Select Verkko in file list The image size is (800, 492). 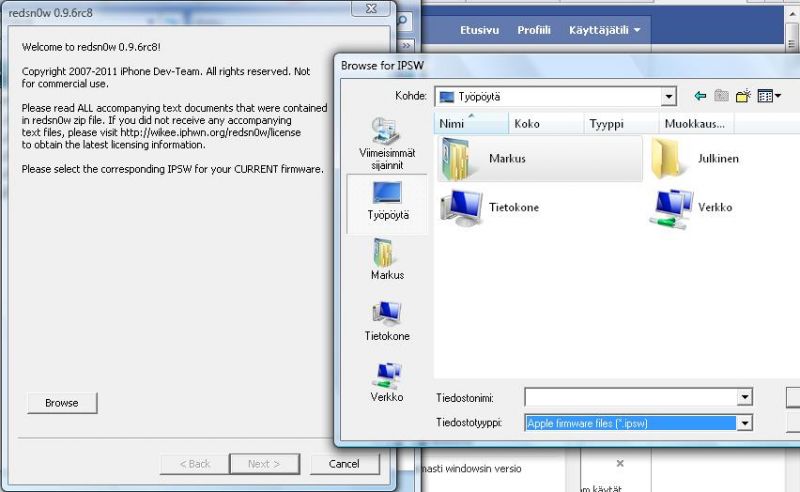click(x=691, y=207)
